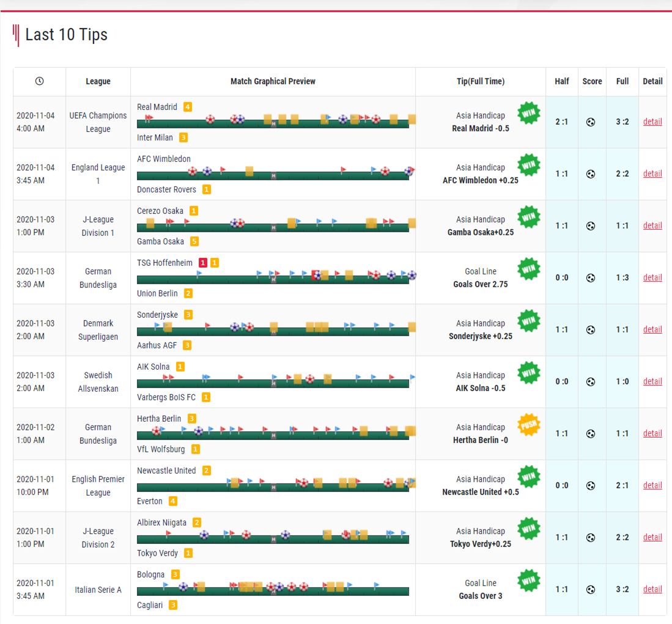
Task: Click the WIN badge on Gamba Osaka tip
Action: [x=529, y=217]
